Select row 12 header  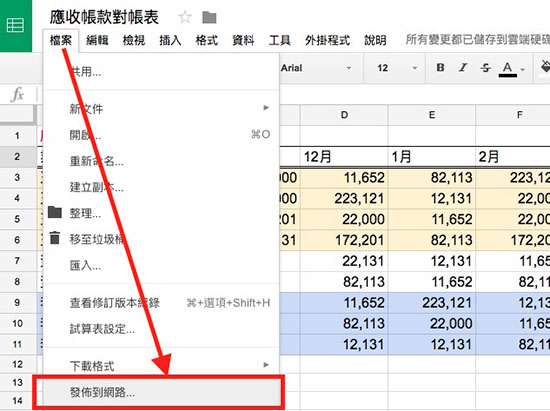click(18, 364)
